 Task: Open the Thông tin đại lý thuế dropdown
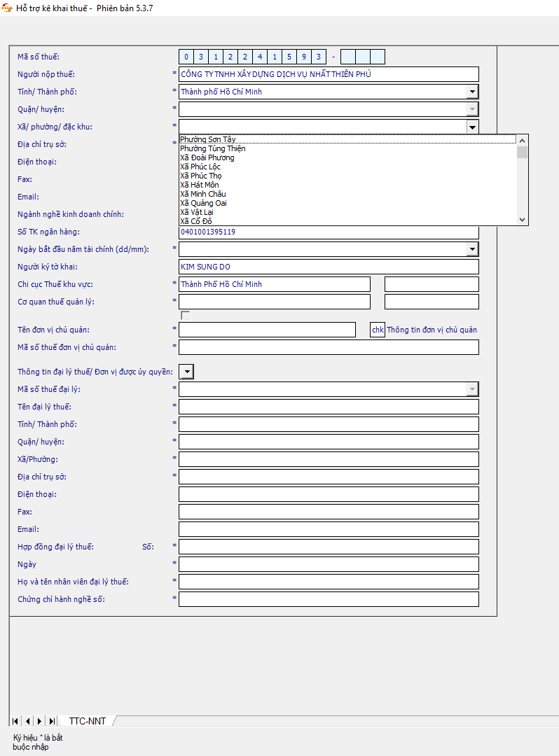(x=187, y=372)
